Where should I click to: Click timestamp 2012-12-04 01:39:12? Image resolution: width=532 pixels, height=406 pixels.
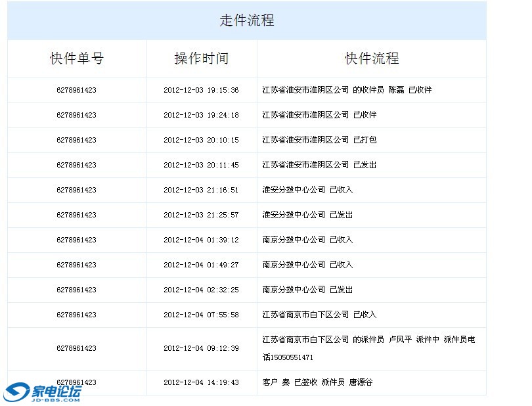tap(201, 240)
